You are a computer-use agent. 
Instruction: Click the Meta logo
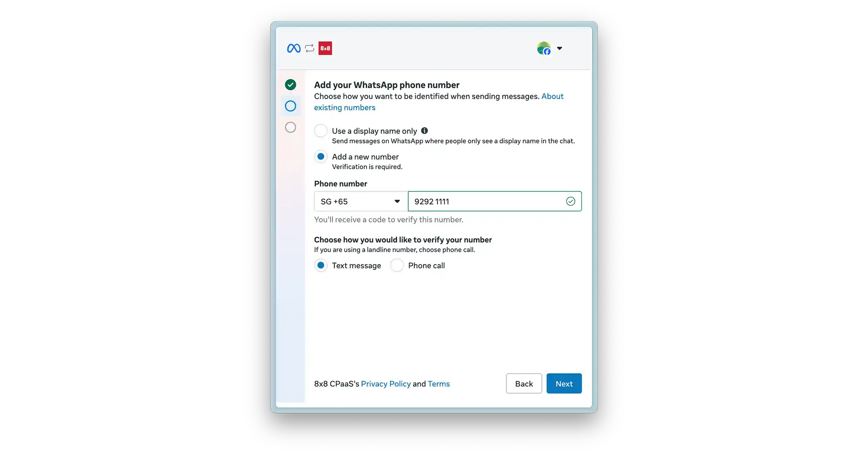click(x=293, y=48)
